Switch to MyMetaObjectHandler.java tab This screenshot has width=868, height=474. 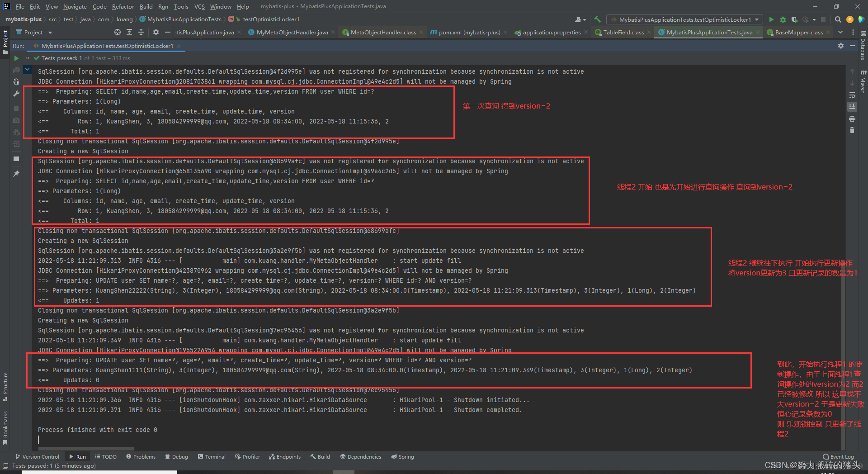click(292, 32)
